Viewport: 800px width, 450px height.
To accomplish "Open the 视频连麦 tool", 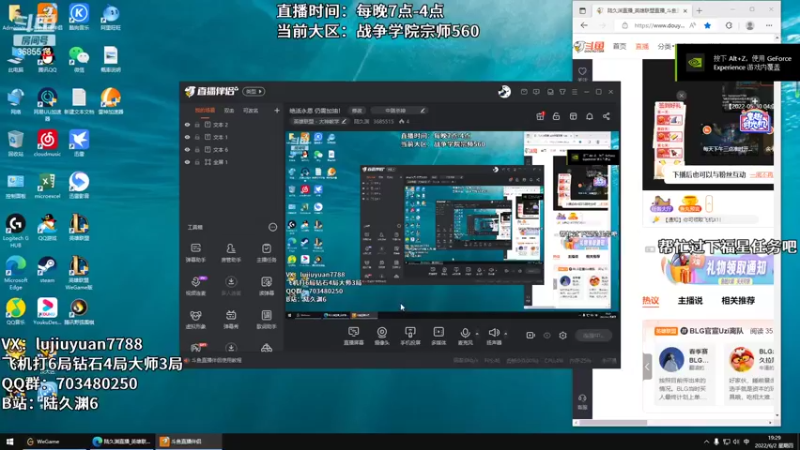I will tap(195, 286).
